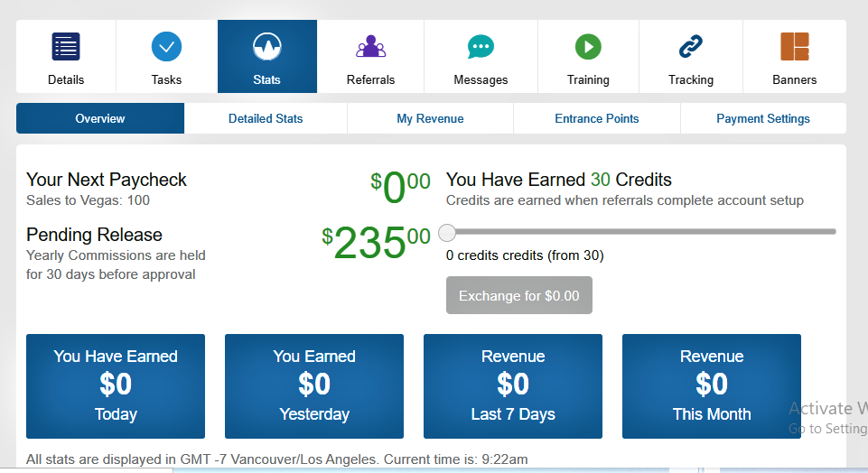Click the You Earned Yesterday tile

click(x=314, y=386)
